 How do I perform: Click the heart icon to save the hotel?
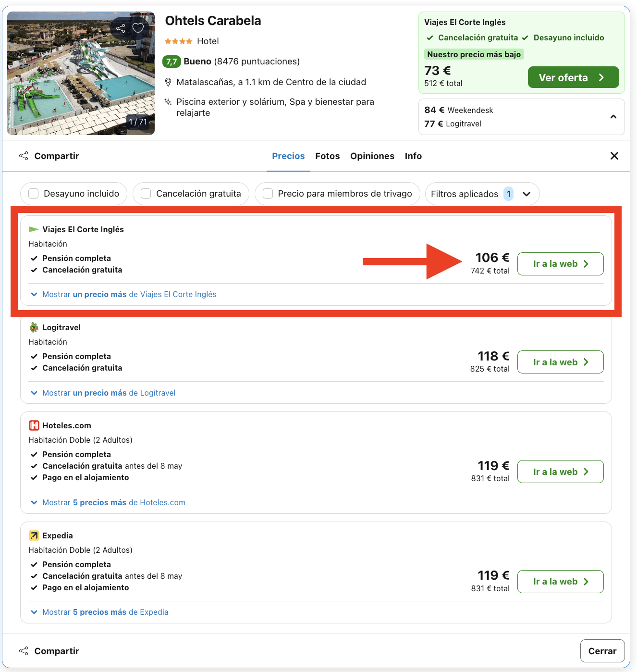click(138, 28)
